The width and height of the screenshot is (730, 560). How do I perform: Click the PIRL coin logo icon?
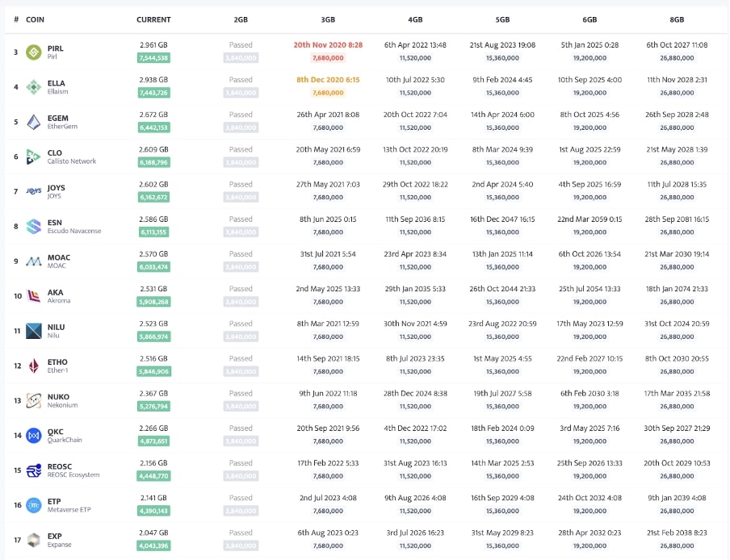[34, 52]
